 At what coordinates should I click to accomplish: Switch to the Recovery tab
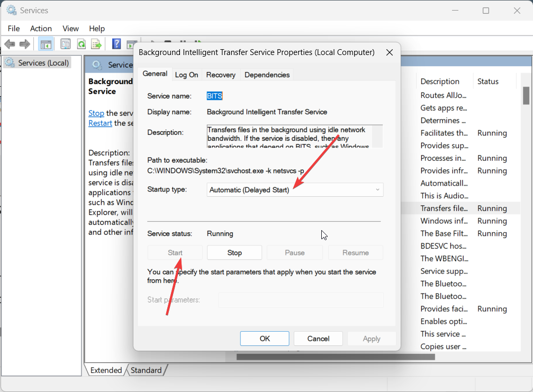pos(221,75)
